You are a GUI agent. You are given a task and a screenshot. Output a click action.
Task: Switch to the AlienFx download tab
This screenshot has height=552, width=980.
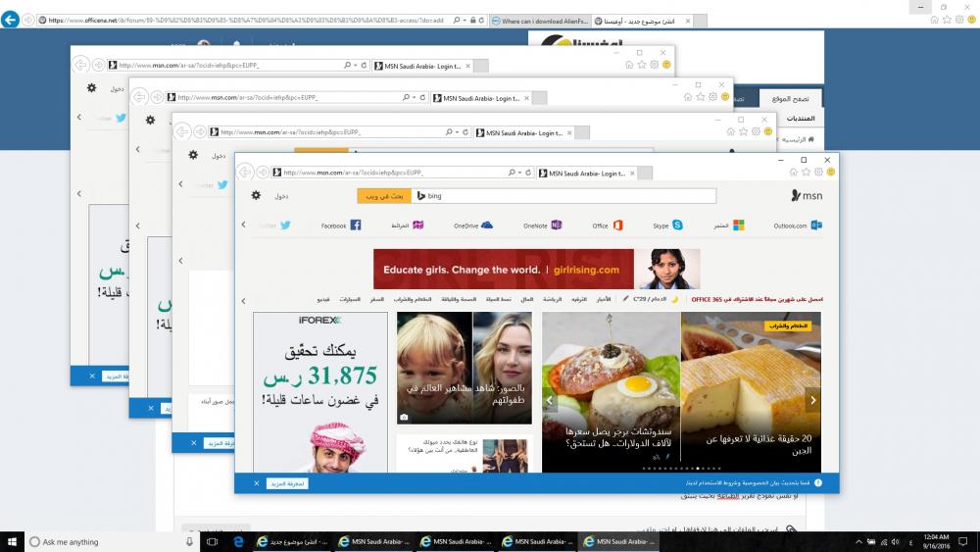click(x=544, y=20)
